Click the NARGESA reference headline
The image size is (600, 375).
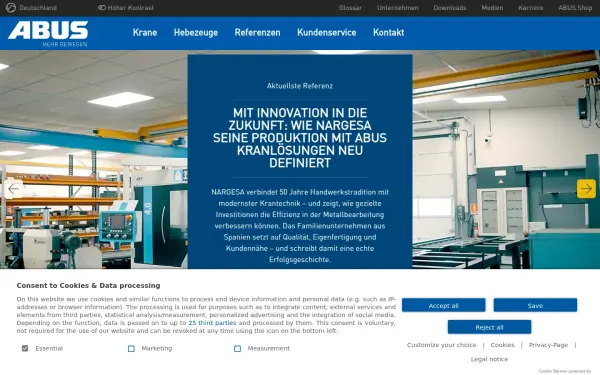pos(300,138)
